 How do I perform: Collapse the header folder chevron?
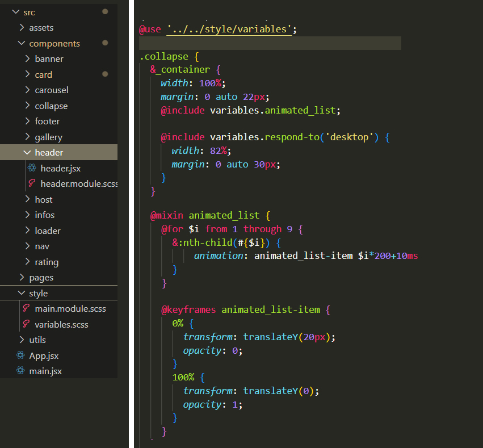27,152
